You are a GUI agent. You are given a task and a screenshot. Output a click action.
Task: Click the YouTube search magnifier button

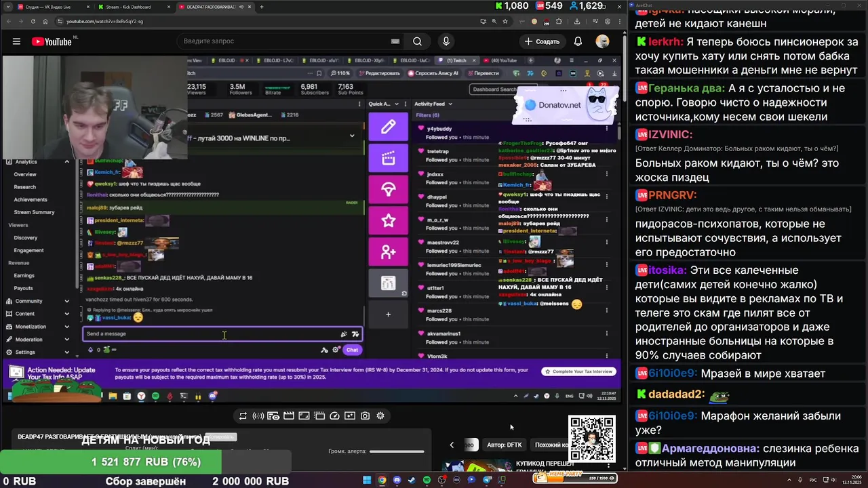point(418,41)
